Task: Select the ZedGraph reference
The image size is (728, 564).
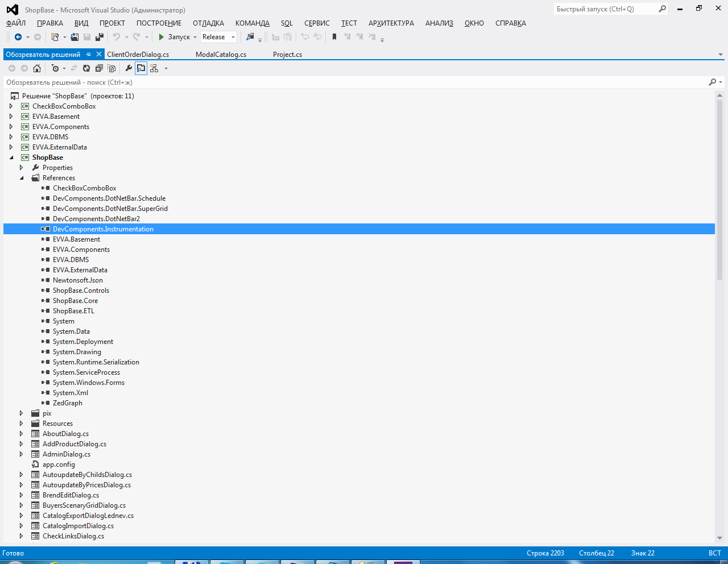Action: 68,403
